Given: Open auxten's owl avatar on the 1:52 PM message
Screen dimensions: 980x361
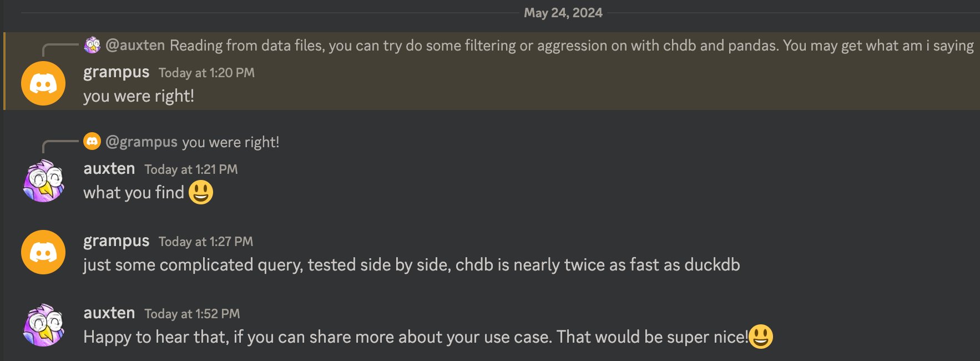Looking at the screenshot, I should coord(43,325).
